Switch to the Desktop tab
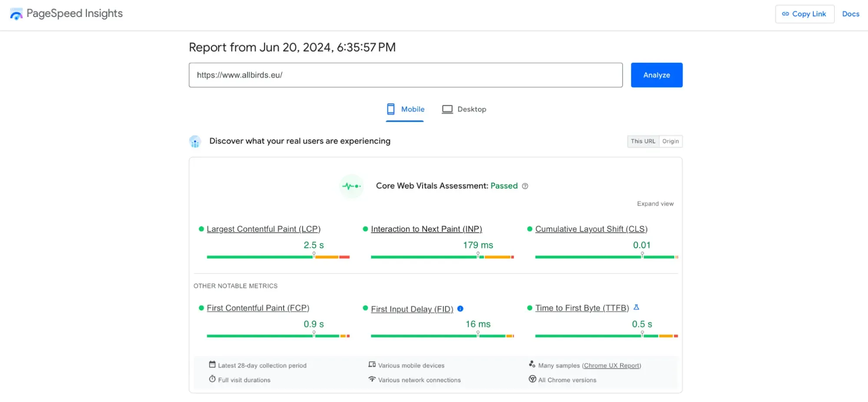 (x=464, y=109)
